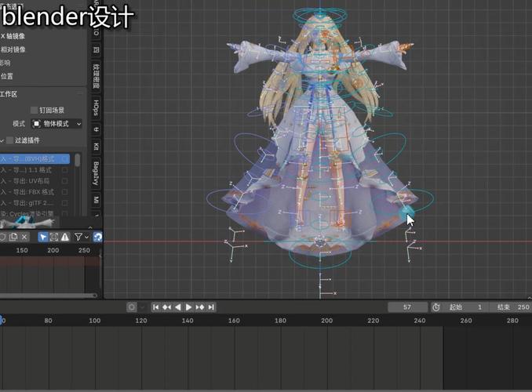This screenshot has height=392, width=532.
Task: Click the 相对镜像 option
Action: tap(13, 49)
